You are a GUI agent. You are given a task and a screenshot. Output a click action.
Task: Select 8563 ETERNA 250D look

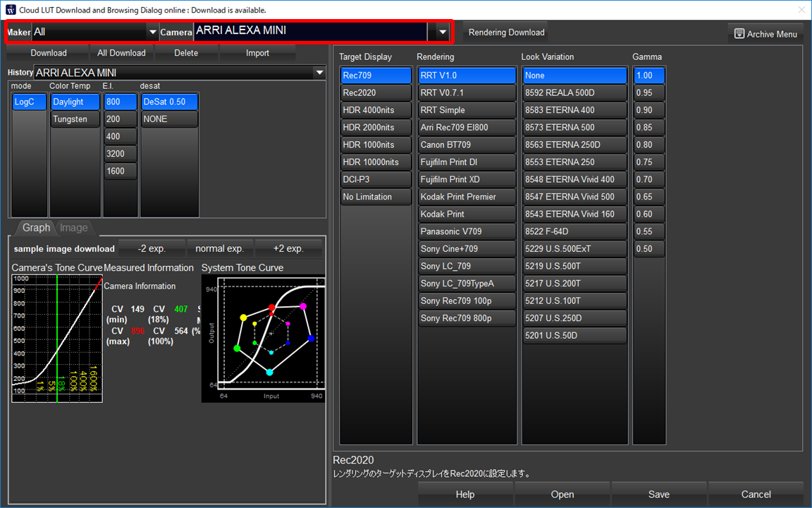tap(575, 145)
